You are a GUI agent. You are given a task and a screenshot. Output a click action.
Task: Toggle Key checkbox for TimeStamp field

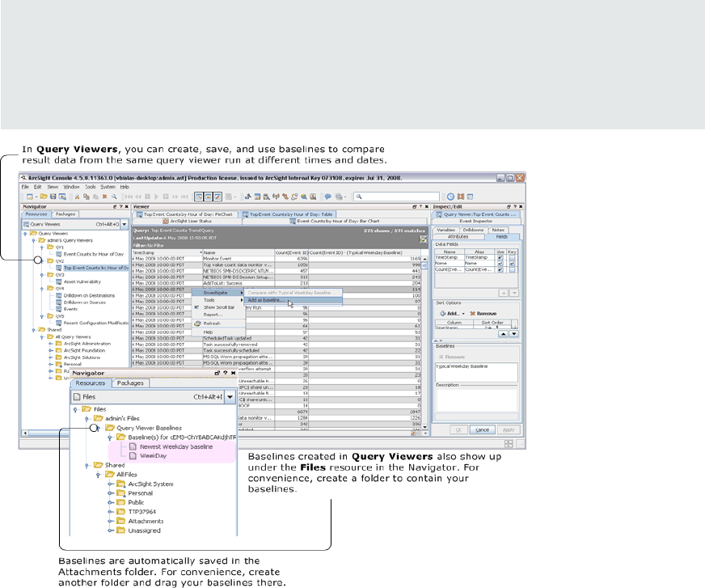[x=512, y=258]
